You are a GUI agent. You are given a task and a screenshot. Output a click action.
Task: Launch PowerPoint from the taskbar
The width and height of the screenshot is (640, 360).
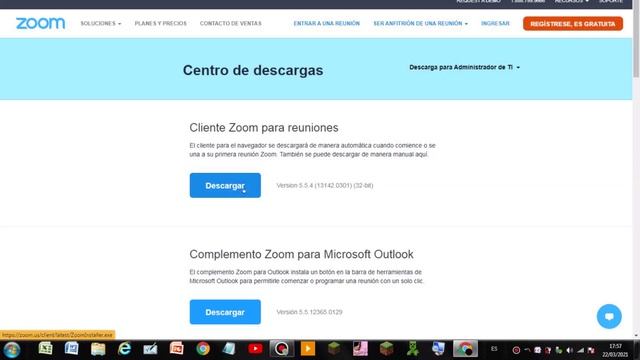(176, 349)
